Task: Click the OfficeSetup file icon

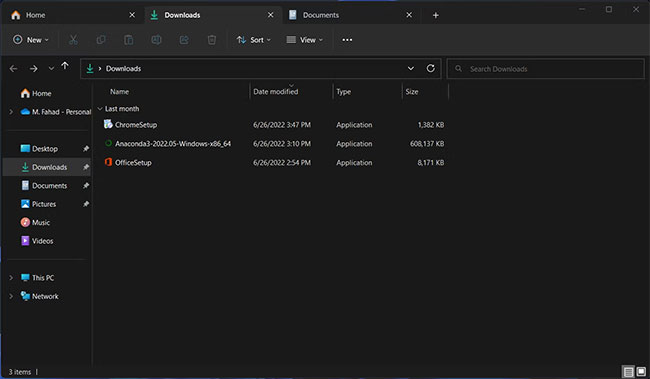Action: pyautogui.click(x=108, y=162)
